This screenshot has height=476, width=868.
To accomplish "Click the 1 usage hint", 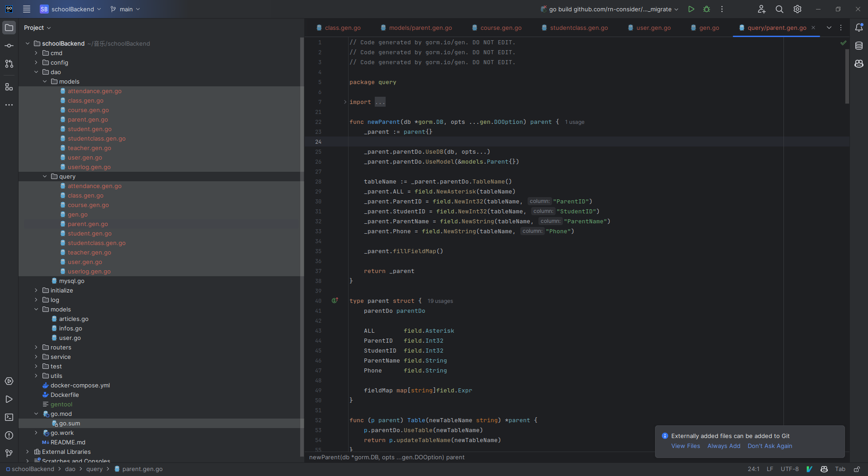I will pyautogui.click(x=575, y=122).
